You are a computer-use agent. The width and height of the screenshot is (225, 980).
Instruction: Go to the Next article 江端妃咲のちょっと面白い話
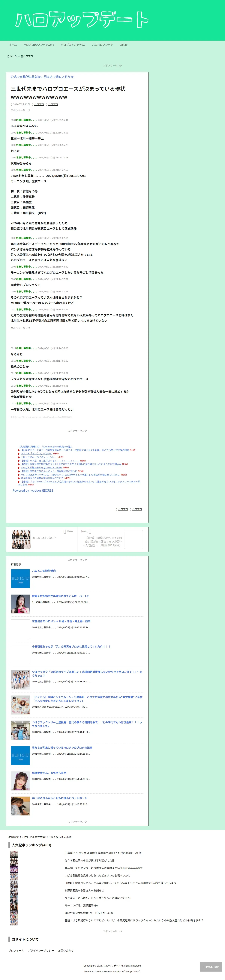(x=103, y=541)
